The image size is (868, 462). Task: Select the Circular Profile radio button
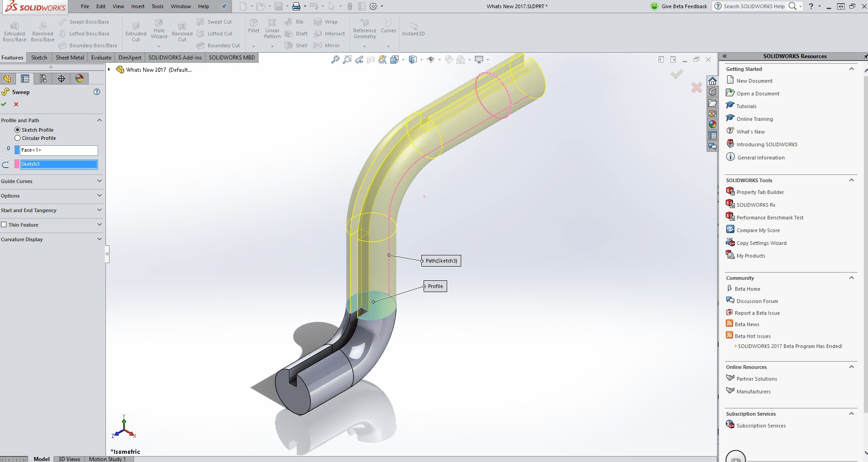(18, 138)
